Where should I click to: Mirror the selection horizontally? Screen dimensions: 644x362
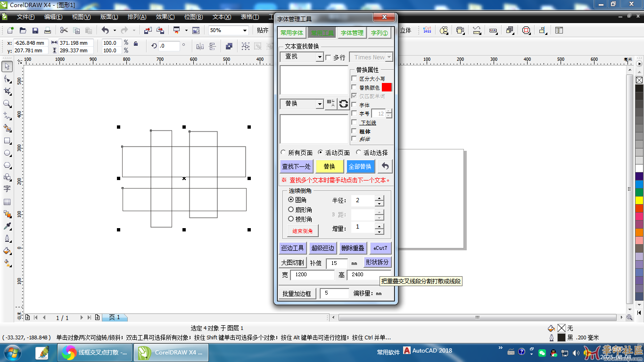(200, 46)
